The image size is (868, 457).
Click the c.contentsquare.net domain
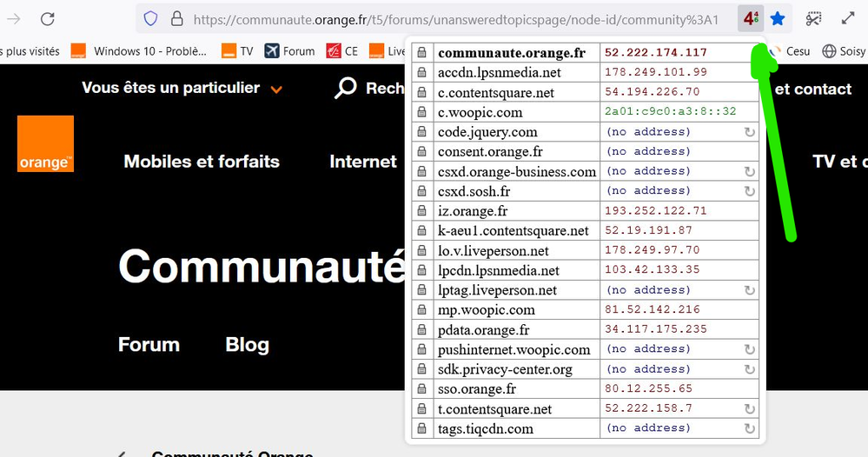(x=495, y=92)
